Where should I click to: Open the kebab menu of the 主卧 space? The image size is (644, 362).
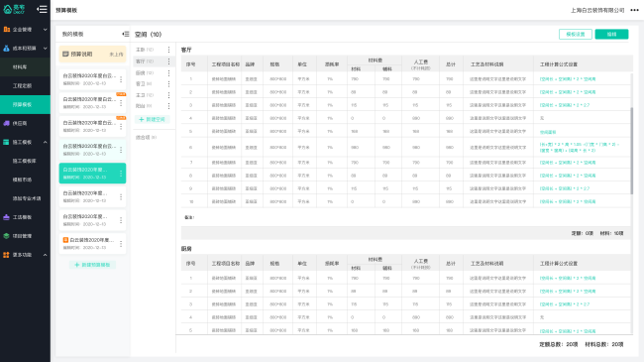point(168,50)
